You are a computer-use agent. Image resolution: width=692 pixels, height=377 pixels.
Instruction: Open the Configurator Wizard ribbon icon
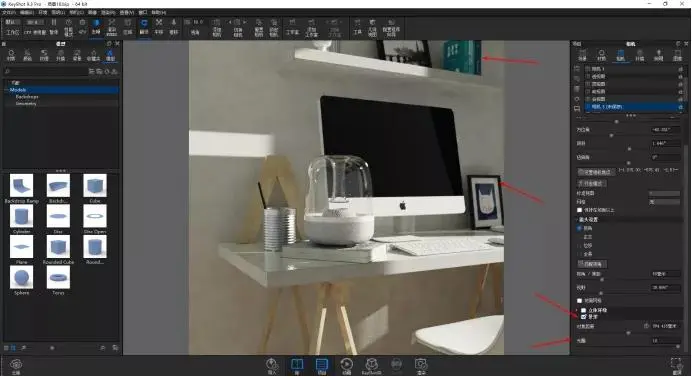click(x=391, y=27)
